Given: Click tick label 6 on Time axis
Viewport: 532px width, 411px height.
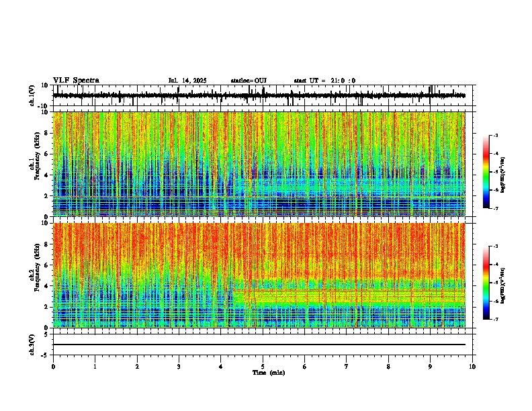Looking at the screenshot, I should [x=305, y=367].
